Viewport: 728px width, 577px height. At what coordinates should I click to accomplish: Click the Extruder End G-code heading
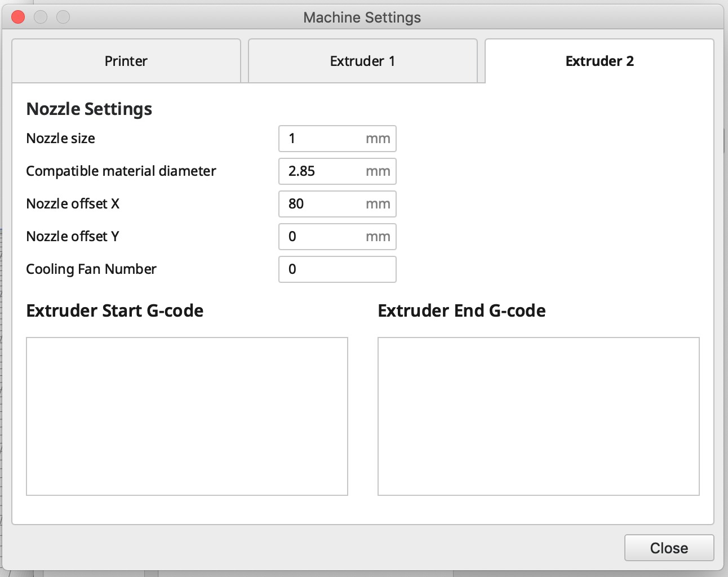(461, 311)
